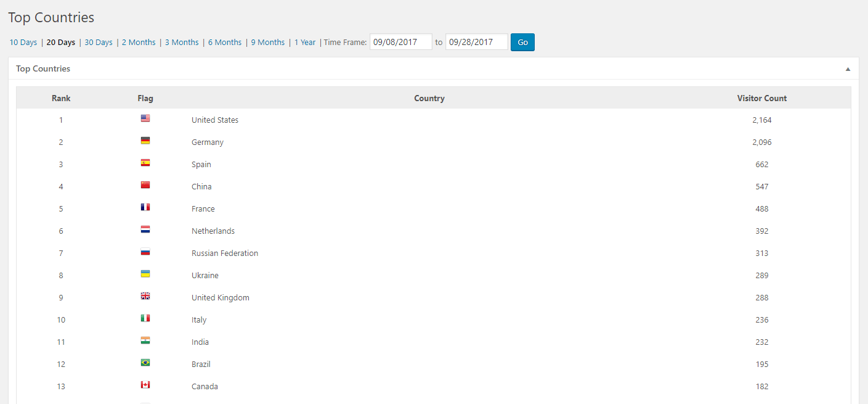
Task: Select the Italy country name
Action: (x=199, y=320)
